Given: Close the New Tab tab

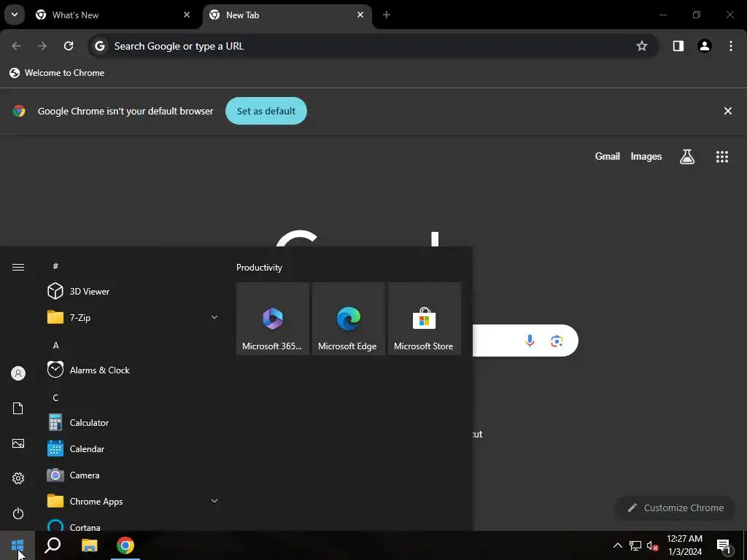Looking at the screenshot, I should click(360, 15).
